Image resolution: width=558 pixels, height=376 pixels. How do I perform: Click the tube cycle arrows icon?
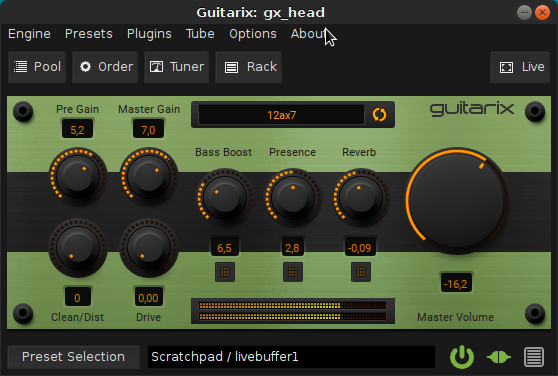click(x=379, y=115)
